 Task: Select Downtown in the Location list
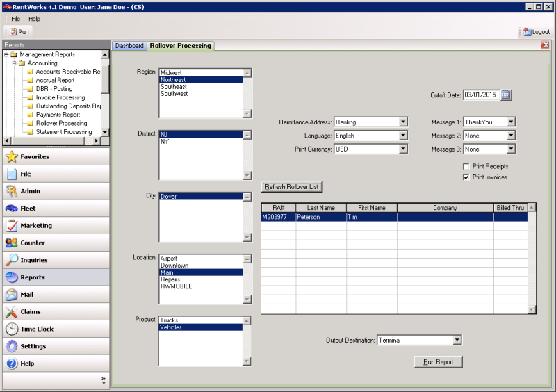[202, 266]
